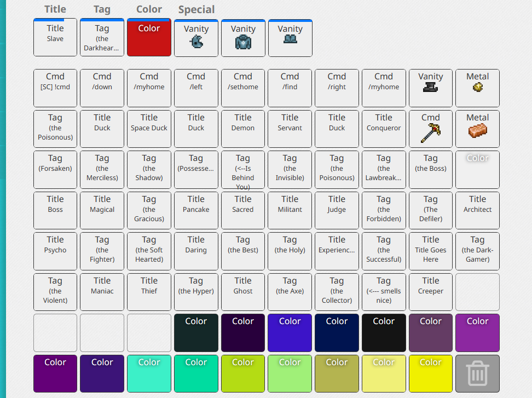
Task: Select the turquoise Color swatch
Action: pyautogui.click(x=149, y=373)
